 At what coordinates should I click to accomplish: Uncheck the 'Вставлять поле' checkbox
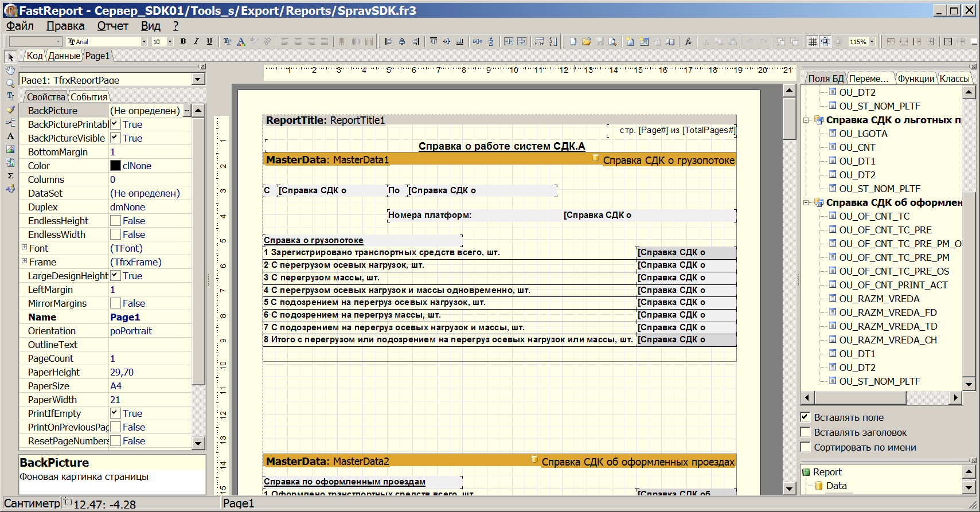point(805,417)
